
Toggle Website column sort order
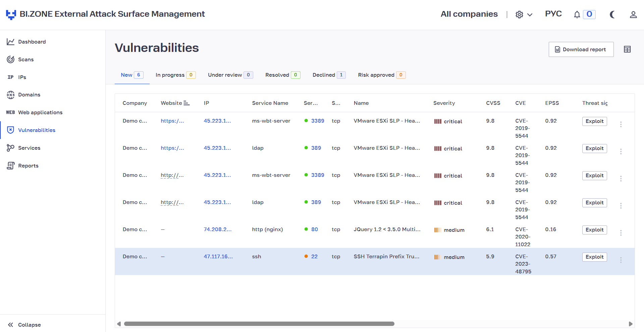pos(186,103)
